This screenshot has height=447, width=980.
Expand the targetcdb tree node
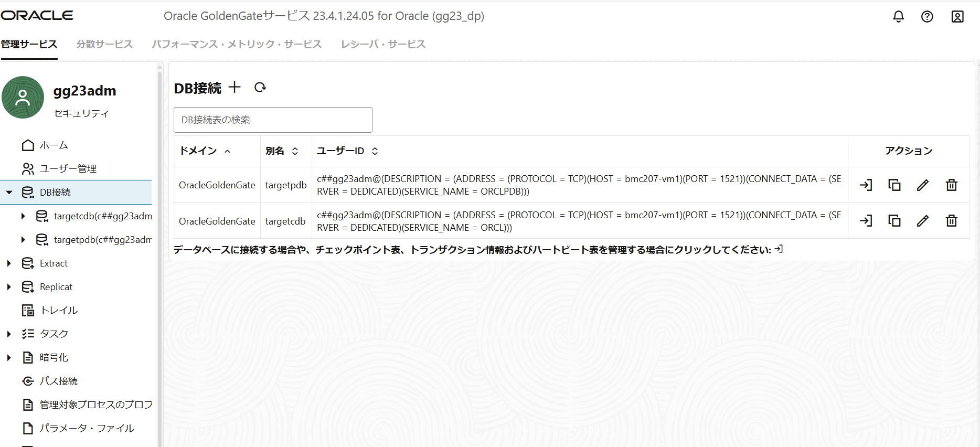[x=23, y=216]
